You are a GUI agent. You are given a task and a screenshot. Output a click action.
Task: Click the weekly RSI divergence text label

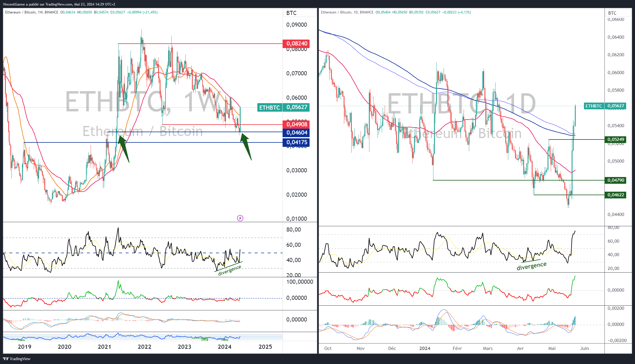tap(229, 270)
